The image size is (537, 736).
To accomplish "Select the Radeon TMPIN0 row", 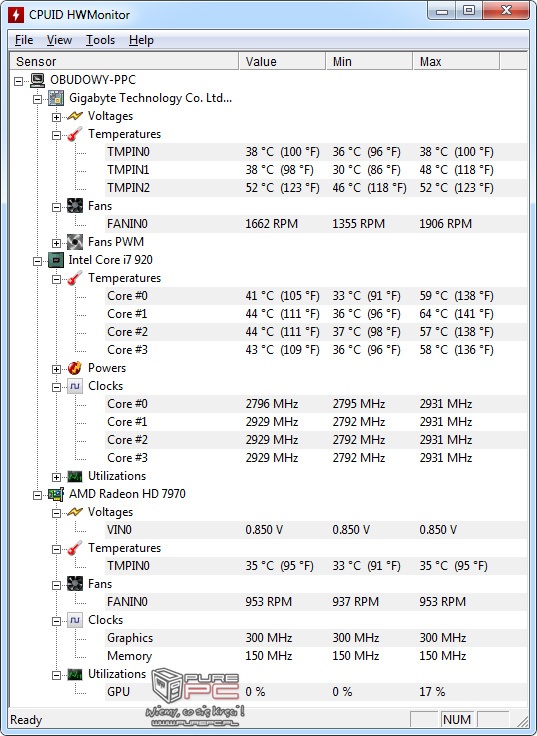I will tap(315, 566).
